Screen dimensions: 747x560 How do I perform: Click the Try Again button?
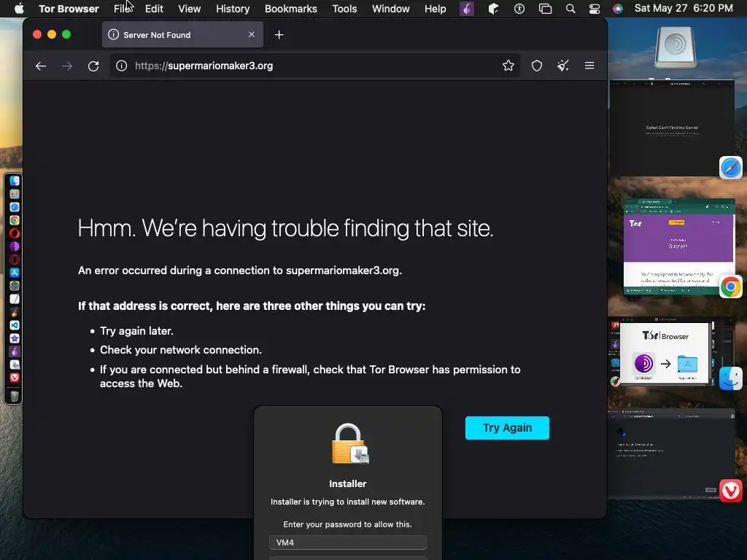click(507, 427)
